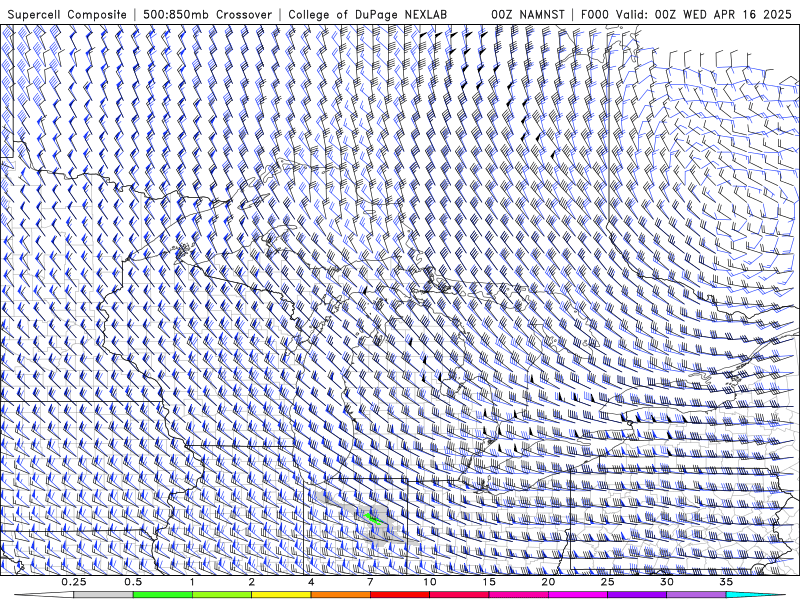The width and height of the screenshot is (800, 600).
Task: Click the legend value 35
Action: (x=726, y=582)
